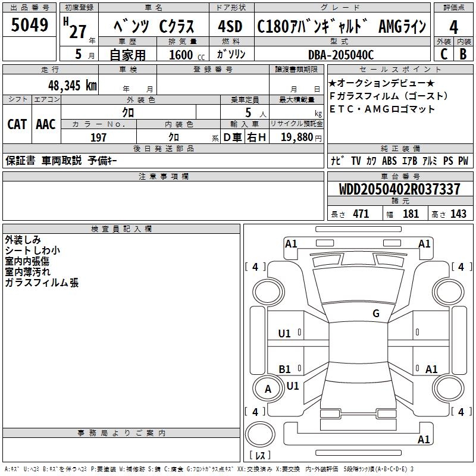
Task: Click the width value 181
Action: [x=411, y=214]
